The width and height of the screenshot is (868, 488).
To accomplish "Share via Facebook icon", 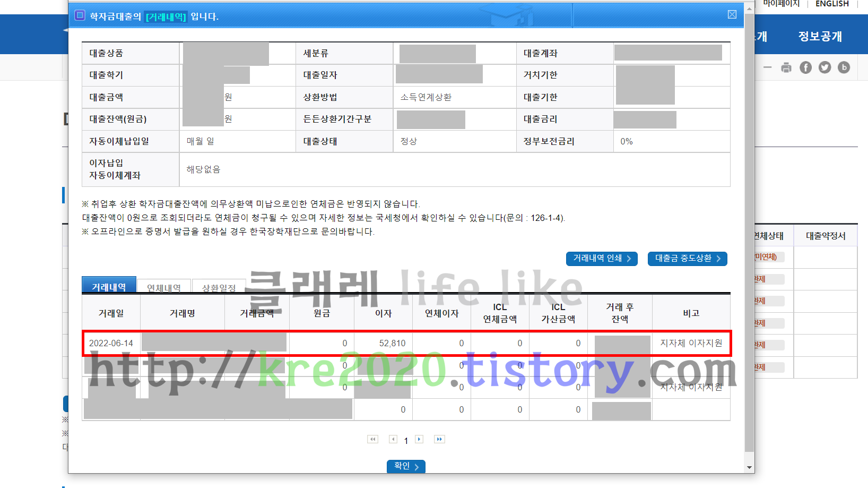I will coord(805,67).
